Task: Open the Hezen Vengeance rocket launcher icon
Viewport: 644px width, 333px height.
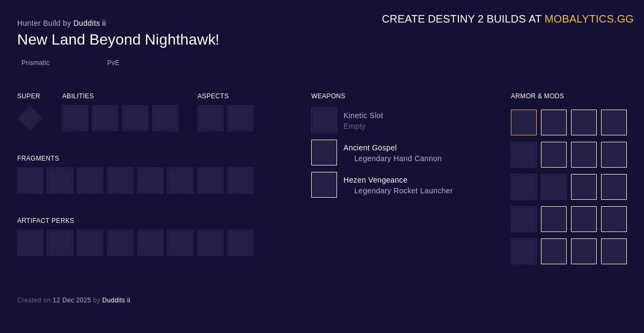Action: pyautogui.click(x=324, y=185)
